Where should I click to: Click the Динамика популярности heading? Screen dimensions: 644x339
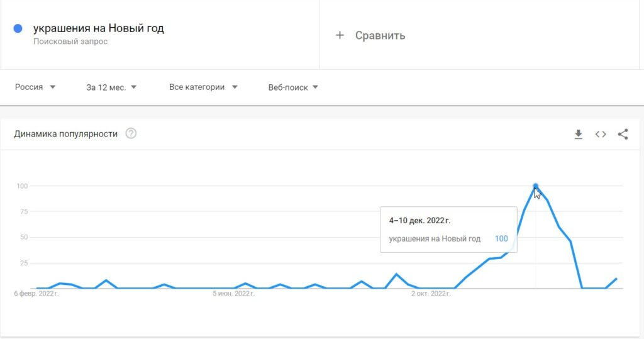[x=65, y=134]
